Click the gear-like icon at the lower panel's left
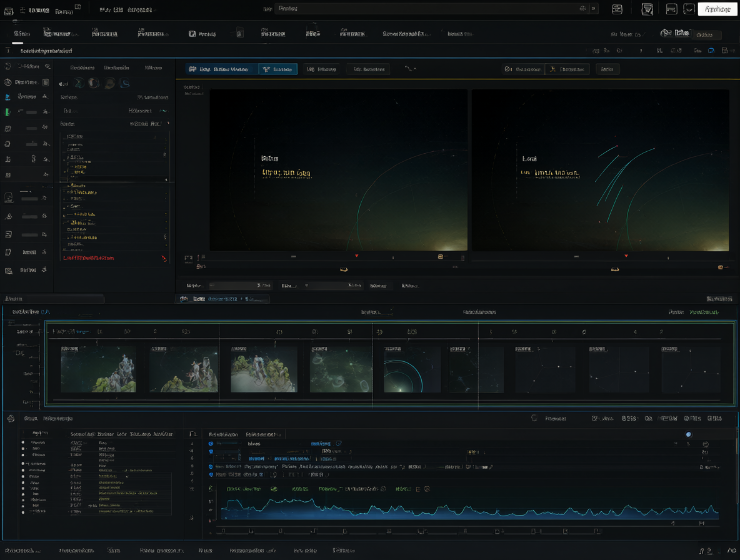 pyautogui.click(x=11, y=419)
